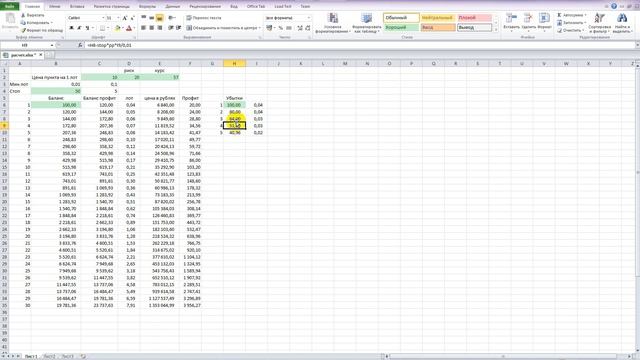The height and width of the screenshot is (360, 640).
Task: Open the green File tab
Action: pyautogui.click(x=9, y=6)
